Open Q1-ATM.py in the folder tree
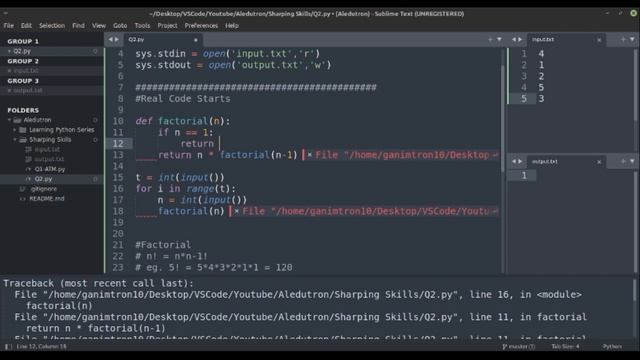Screen dimensions: 640x360 [x=50, y=169]
